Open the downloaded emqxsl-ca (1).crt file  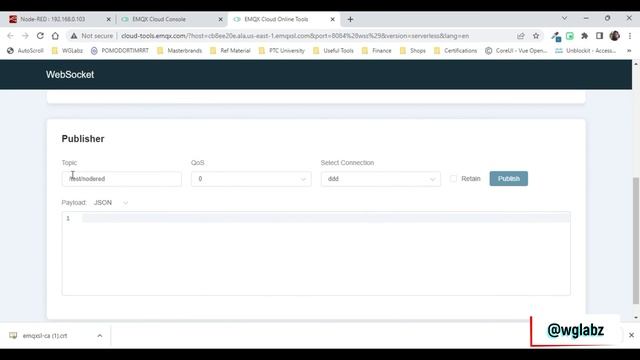(45, 336)
